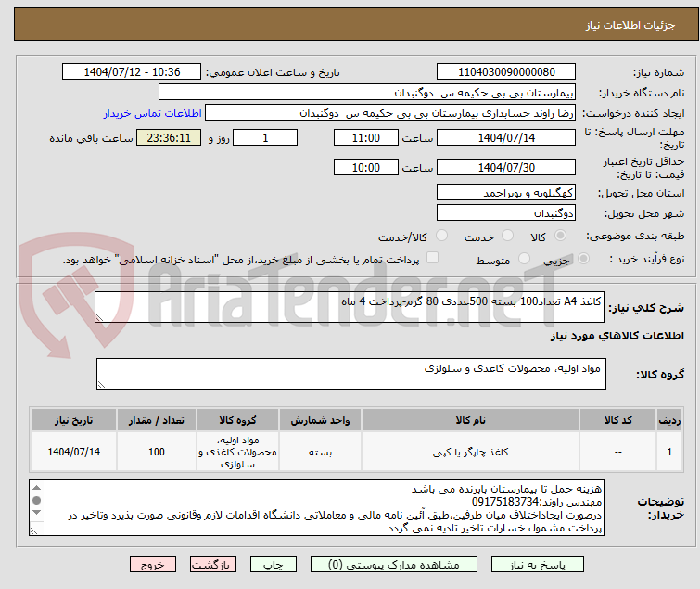The height and width of the screenshot is (589, 700).
Task: Click the گروه کالا column header in table
Action: (x=237, y=420)
